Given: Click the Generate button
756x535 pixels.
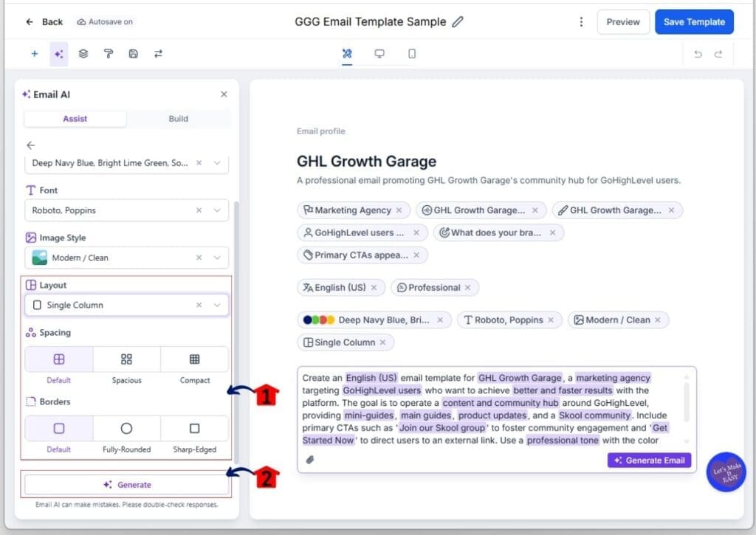Looking at the screenshot, I should click(126, 484).
